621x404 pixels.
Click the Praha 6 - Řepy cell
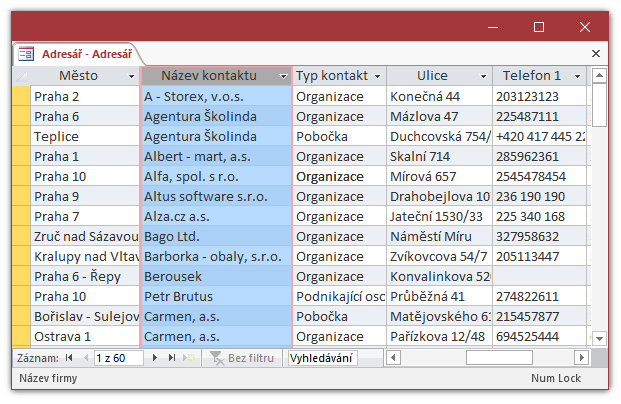click(x=85, y=276)
